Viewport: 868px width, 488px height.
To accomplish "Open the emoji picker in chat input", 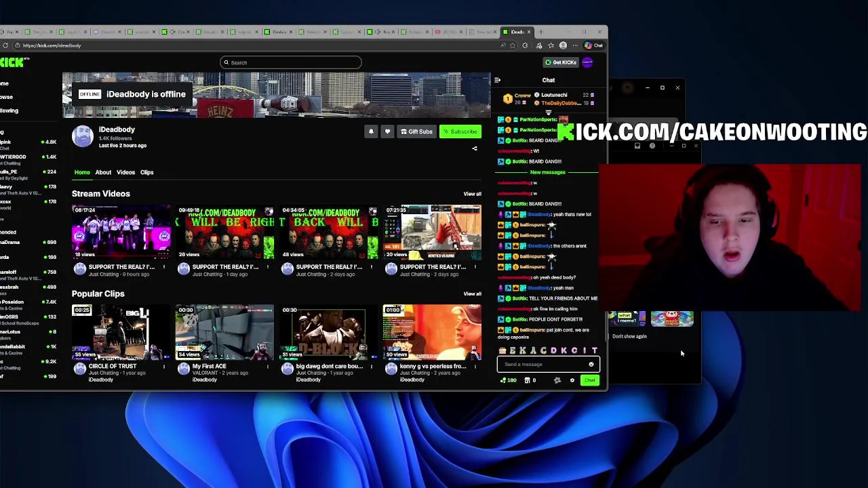I will (591, 364).
